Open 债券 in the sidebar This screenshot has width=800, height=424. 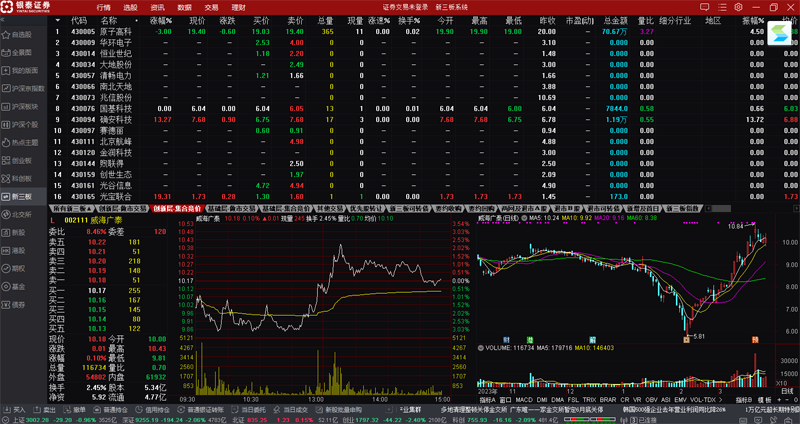pos(22,305)
